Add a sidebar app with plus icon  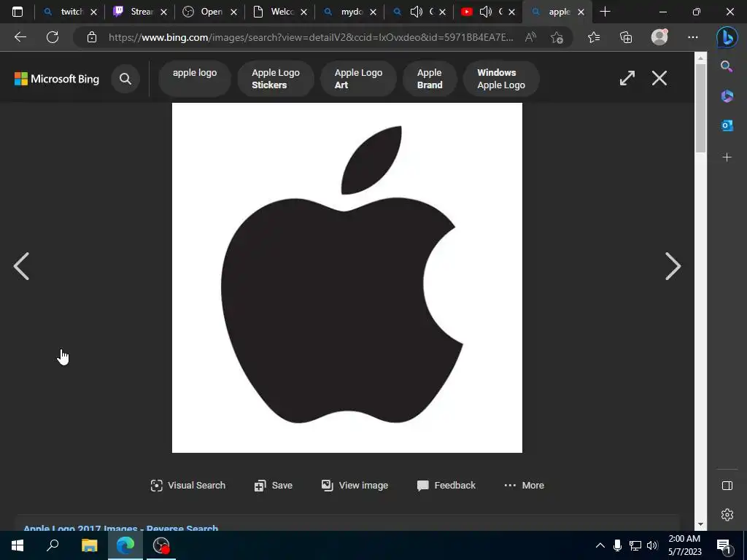[x=727, y=157]
